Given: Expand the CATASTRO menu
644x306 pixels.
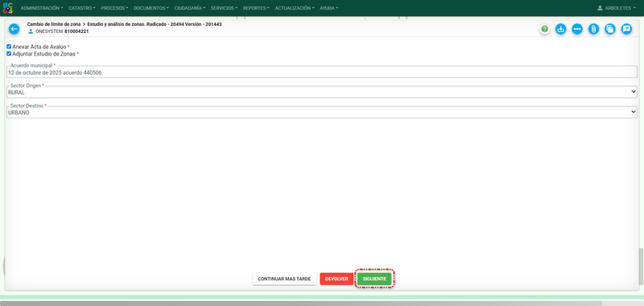Looking at the screenshot, I should (82, 8).
